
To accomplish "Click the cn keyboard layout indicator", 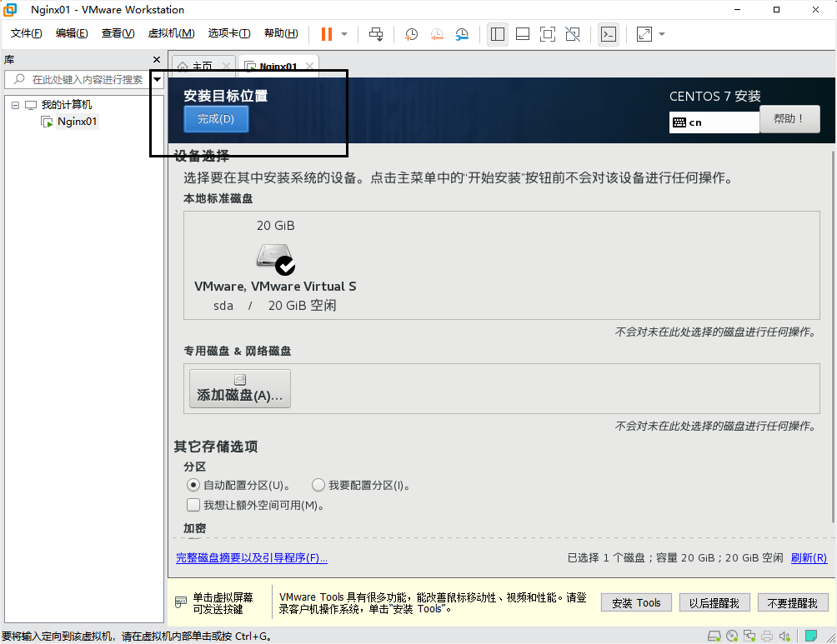I will pyautogui.click(x=714, y=122).
